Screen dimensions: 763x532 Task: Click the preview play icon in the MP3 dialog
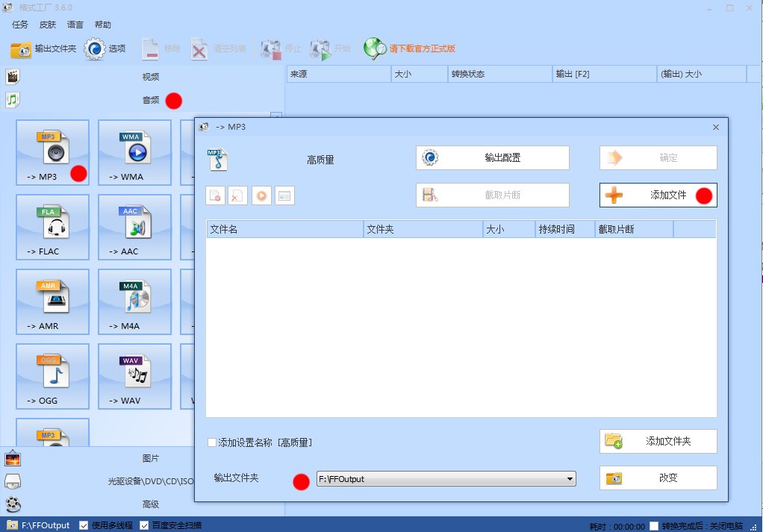(x=261, y=195)
